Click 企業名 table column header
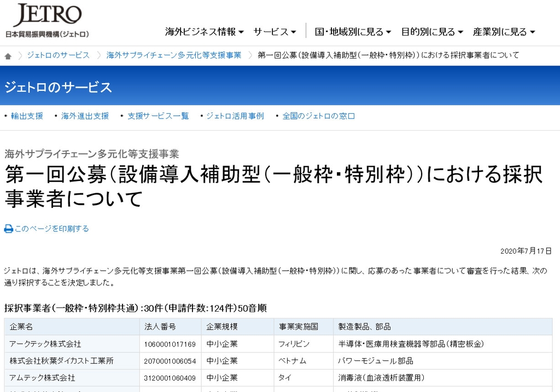Screen dimensions: 560x392 [22, 327]
